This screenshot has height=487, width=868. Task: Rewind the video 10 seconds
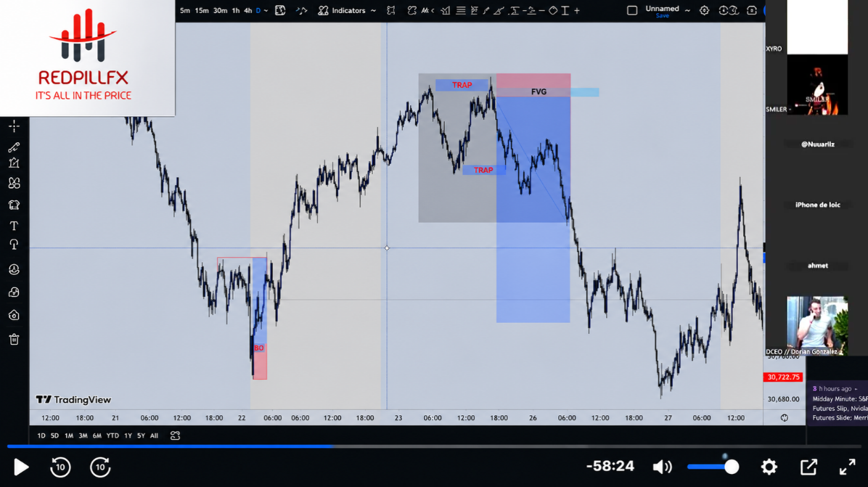pyautogui.click(x=60, y=467)
